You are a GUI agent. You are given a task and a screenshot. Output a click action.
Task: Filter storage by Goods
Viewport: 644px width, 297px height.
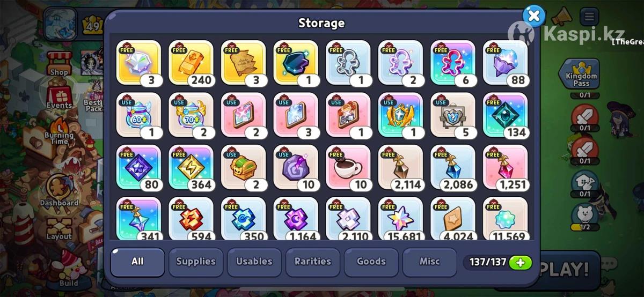pos(371,262)
